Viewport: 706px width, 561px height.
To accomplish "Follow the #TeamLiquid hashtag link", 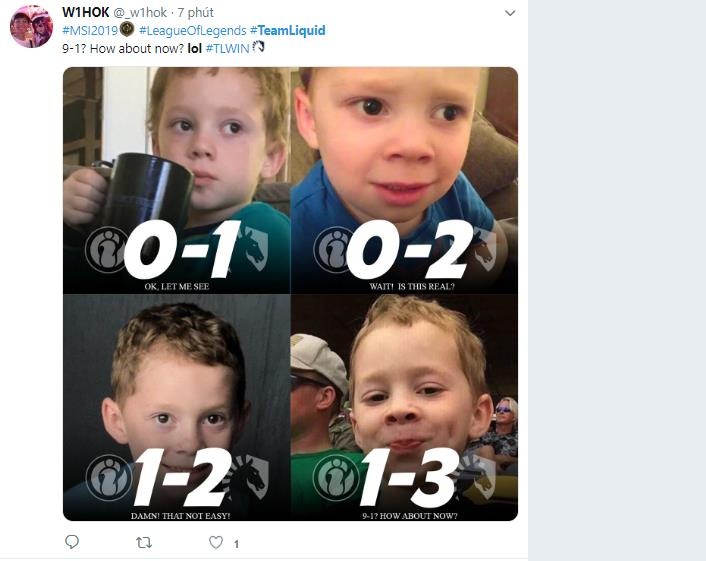I will tap(288, 30).
